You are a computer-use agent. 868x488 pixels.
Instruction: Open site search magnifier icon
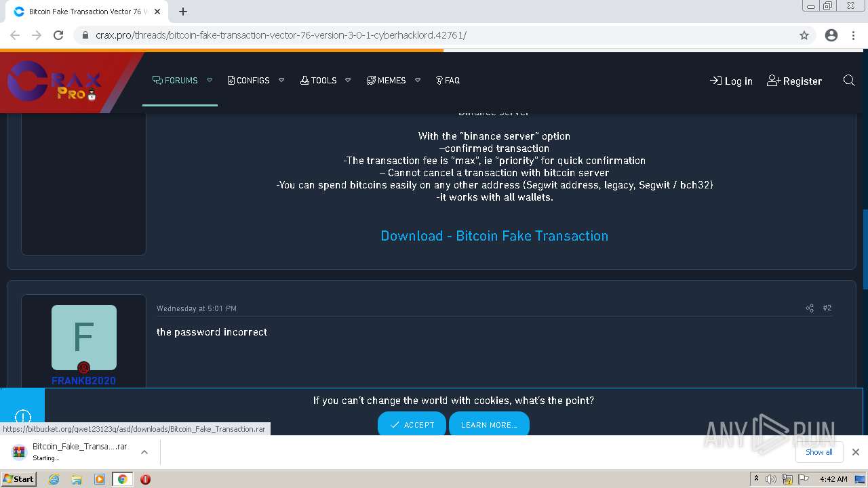click(848, 81)
